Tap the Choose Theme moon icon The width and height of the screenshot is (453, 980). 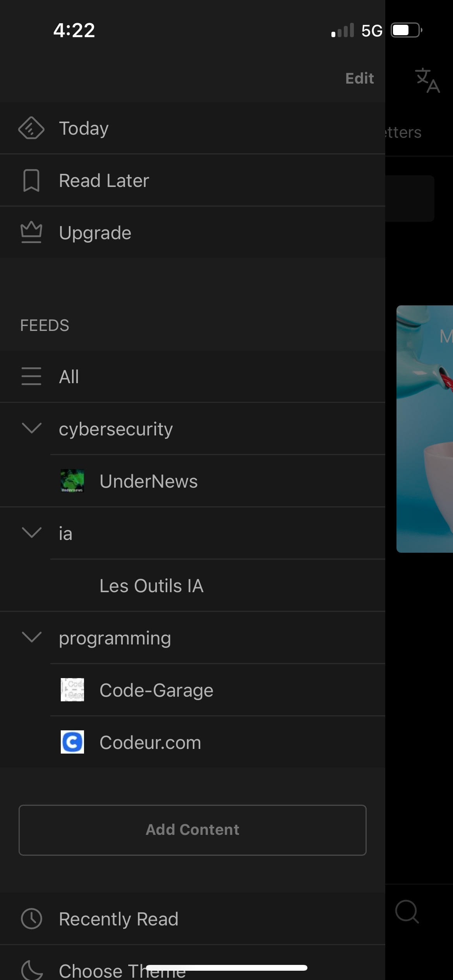pyautogui.click(x=31, y=970)
